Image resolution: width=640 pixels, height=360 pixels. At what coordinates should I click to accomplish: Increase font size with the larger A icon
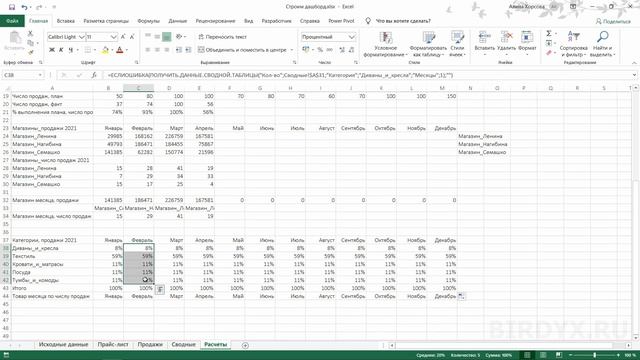pyautogui.click(x=123, y=37)
